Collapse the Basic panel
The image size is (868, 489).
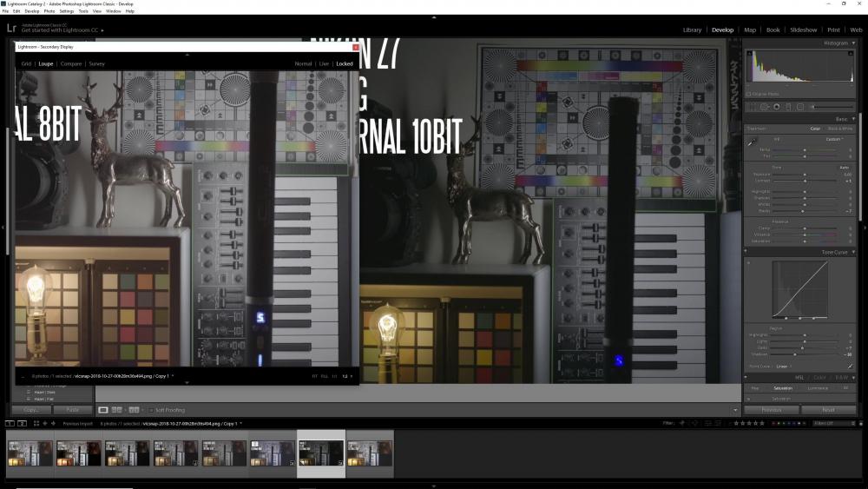[853, 119]
